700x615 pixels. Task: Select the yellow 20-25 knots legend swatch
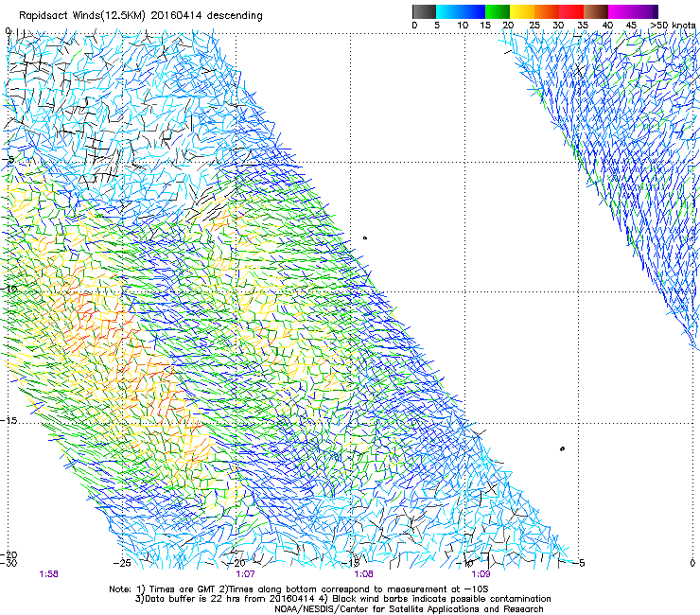(x=522, y=11)
